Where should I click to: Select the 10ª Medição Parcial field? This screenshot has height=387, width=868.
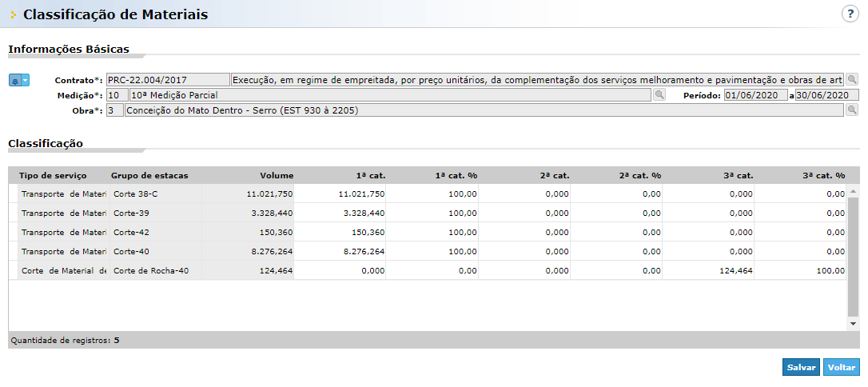click(390, 95)
